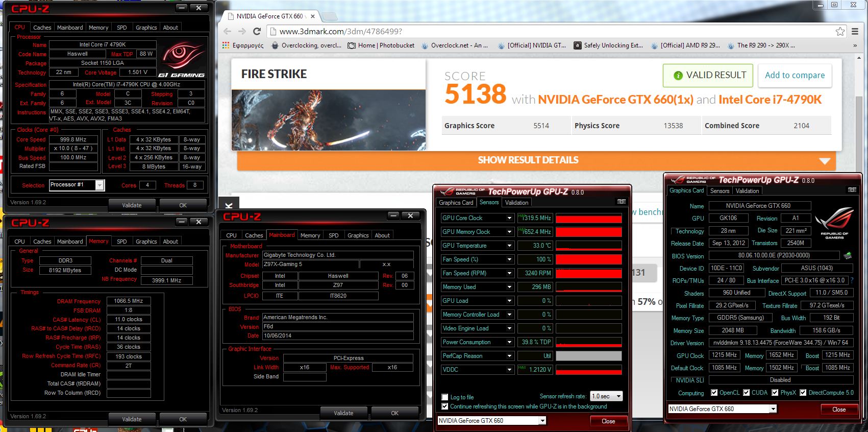Open the Fan Speed (%) sensor dropdown

[x=509, y=259]
